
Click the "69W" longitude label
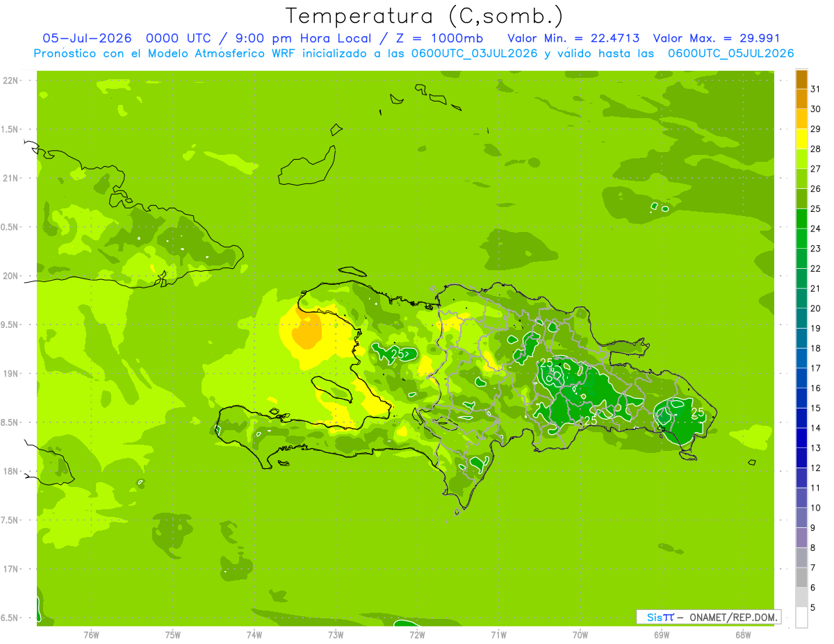pos(662,635)
